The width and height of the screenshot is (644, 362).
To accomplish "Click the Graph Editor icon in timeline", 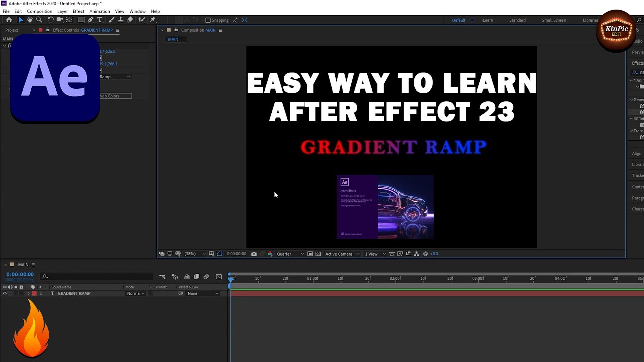I will click(x=219, y=277).
